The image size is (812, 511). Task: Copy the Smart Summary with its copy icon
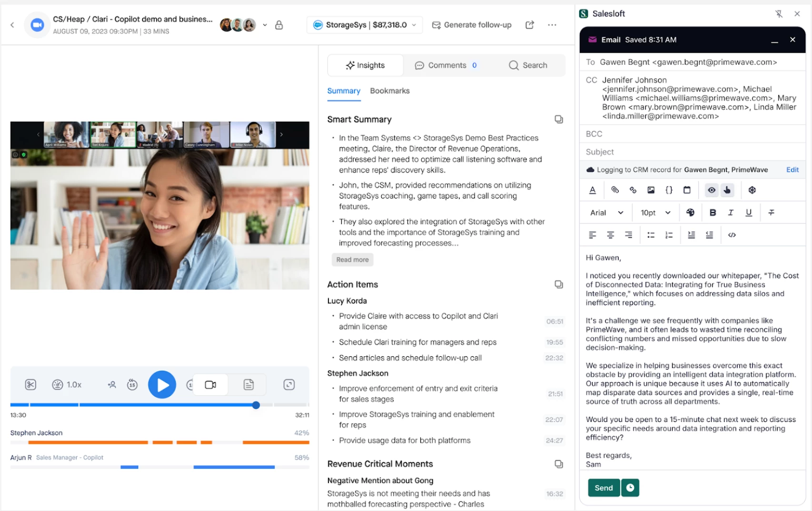(x=559, y=119)
